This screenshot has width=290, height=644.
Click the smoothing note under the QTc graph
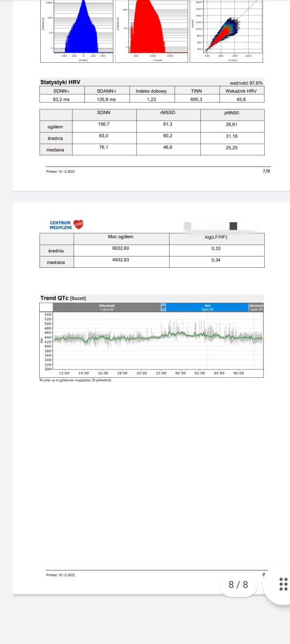[77, 380]
